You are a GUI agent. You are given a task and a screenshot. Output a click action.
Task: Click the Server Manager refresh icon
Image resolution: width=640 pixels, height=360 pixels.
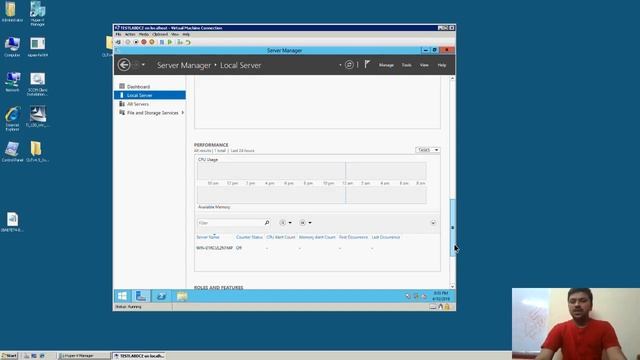click(x=349, y=65)
